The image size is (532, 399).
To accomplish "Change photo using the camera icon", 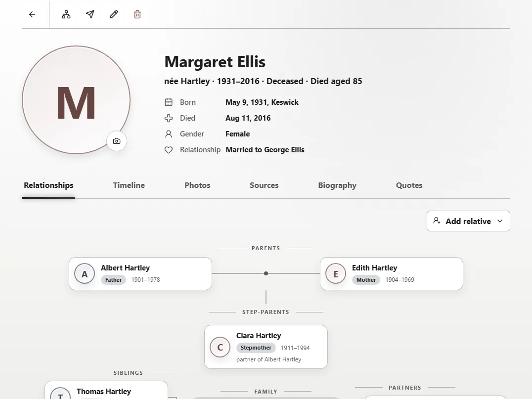I will 117,141.
